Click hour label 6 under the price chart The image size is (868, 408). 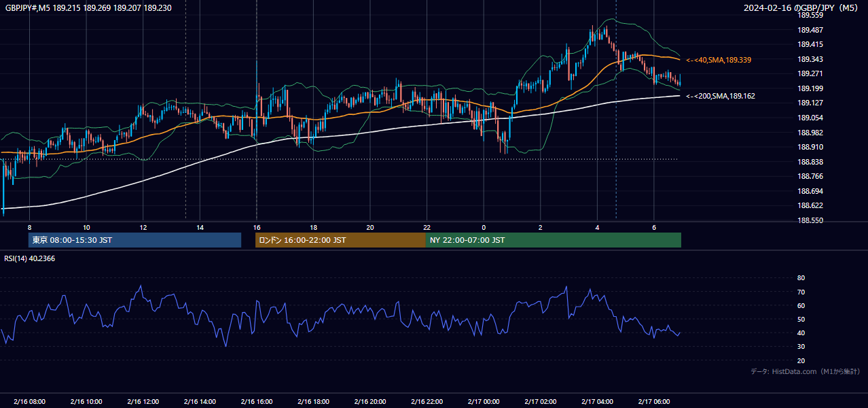(653, 227)
